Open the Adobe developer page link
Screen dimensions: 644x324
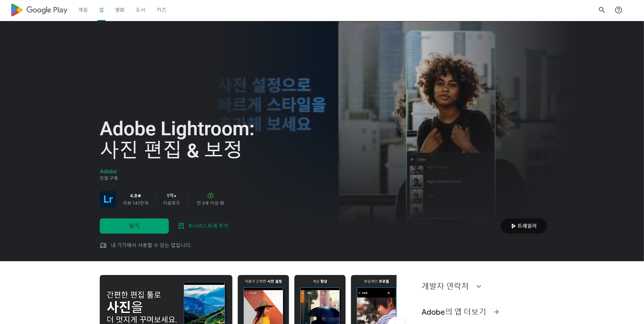click(x=108, y=171)
